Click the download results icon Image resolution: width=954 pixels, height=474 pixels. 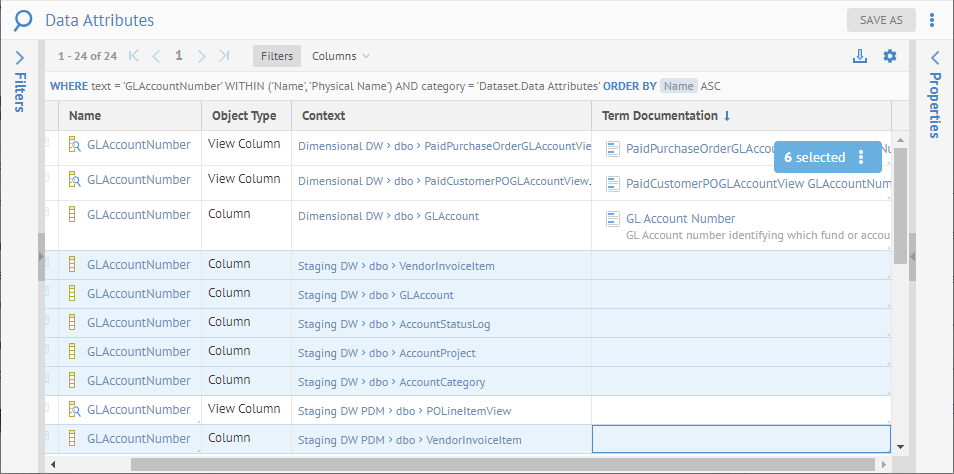[859, 57]
